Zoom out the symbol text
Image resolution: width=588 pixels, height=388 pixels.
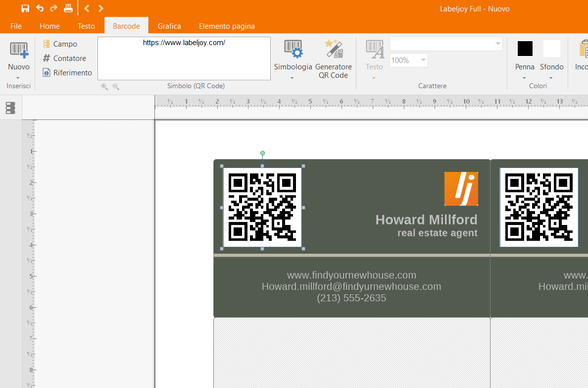116,87
